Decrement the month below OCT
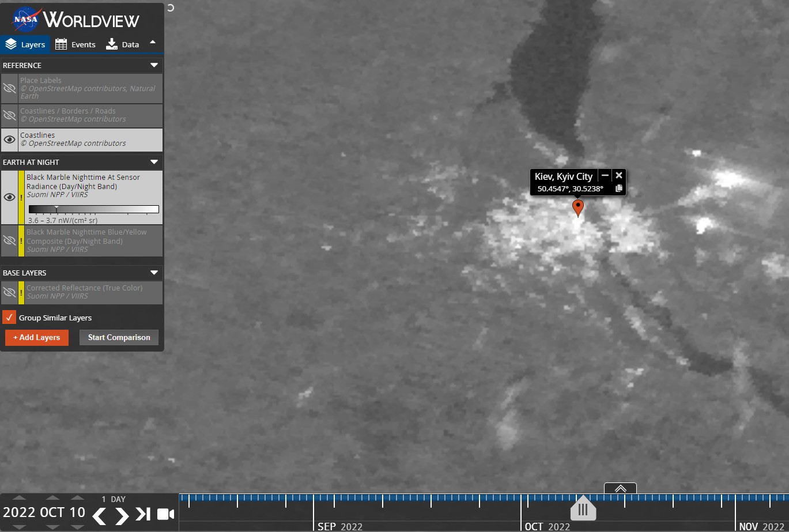The image size is (789, 532). tap(52, 527)
